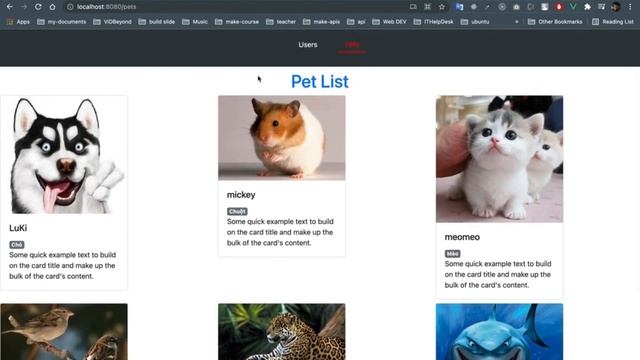The height and width of the screenshot is (360, 640).
Task: Open Apps bookmark shortcut
Action: coord(18,22)
